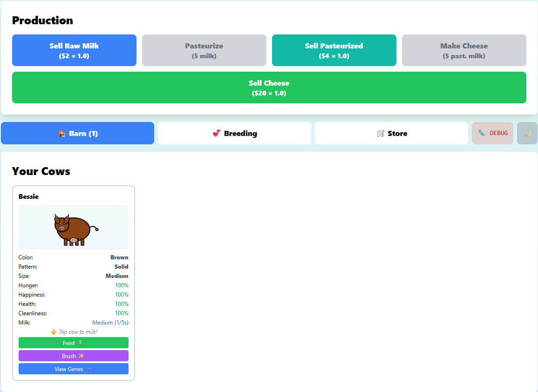Click the house icon on the Barn tab
Screen dimensions: 538x392
(x=62, y=133)
